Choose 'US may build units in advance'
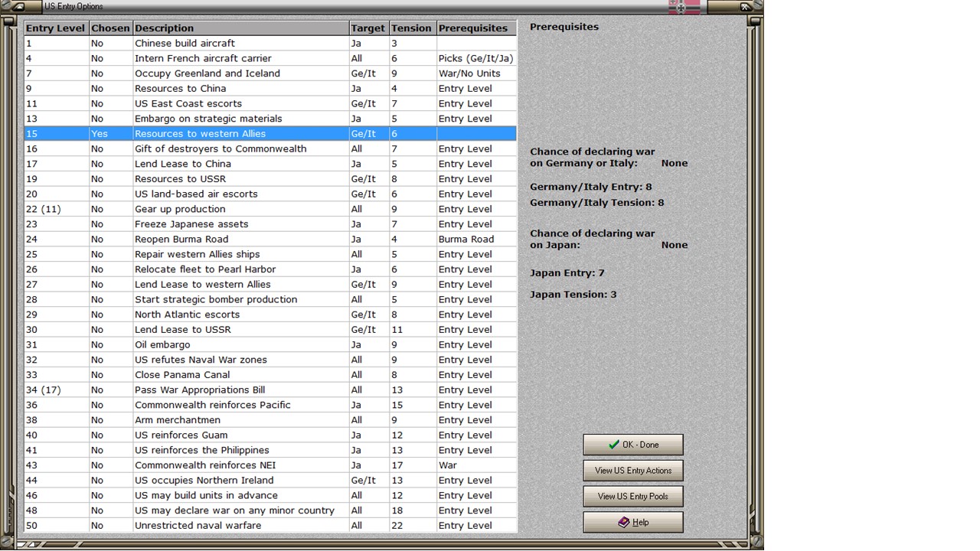Image resolution: width=980 pixels, height=551 pixels. tap(270, 495)
